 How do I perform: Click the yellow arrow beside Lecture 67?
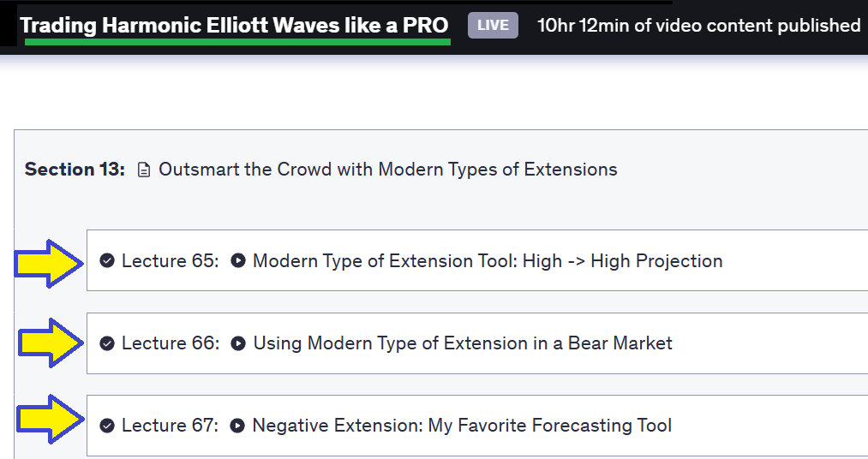51,420
